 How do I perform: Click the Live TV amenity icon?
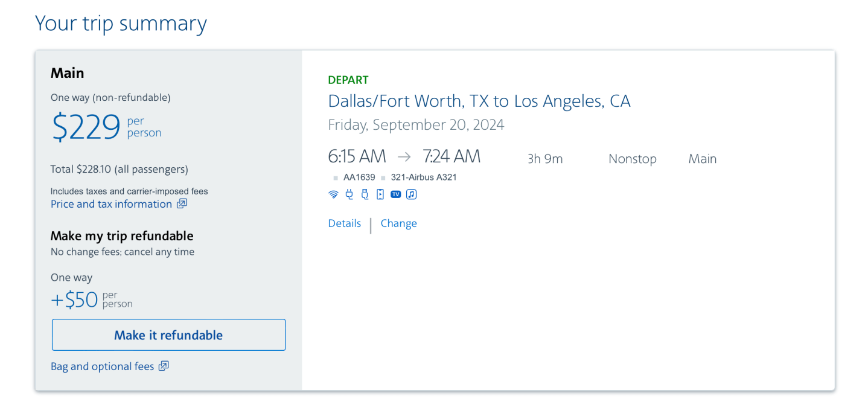(395, 194)
